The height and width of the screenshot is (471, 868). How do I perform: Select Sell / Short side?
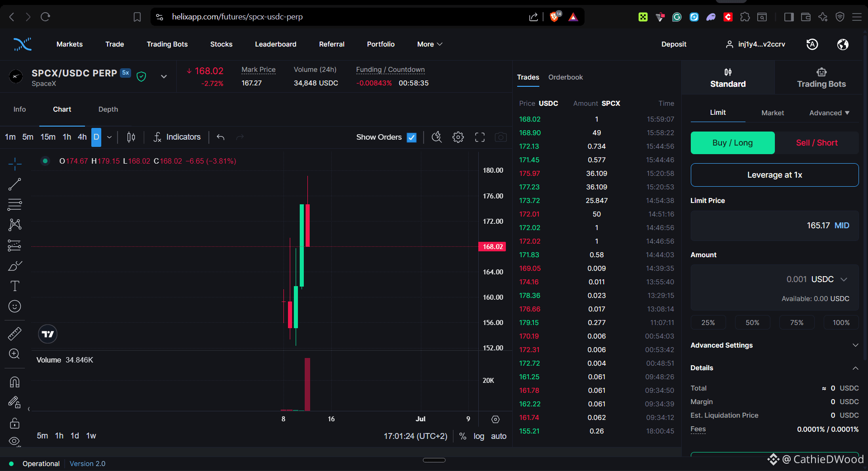(x=816, y=143)
